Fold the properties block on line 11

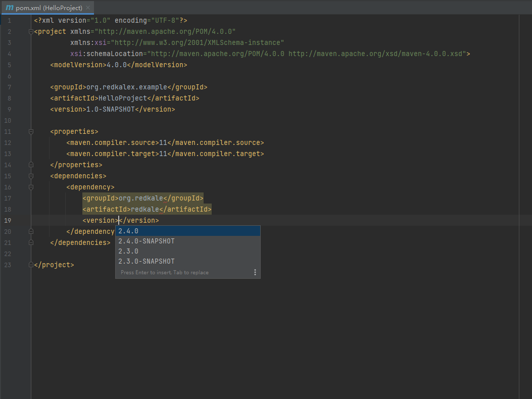pos(31,131)
